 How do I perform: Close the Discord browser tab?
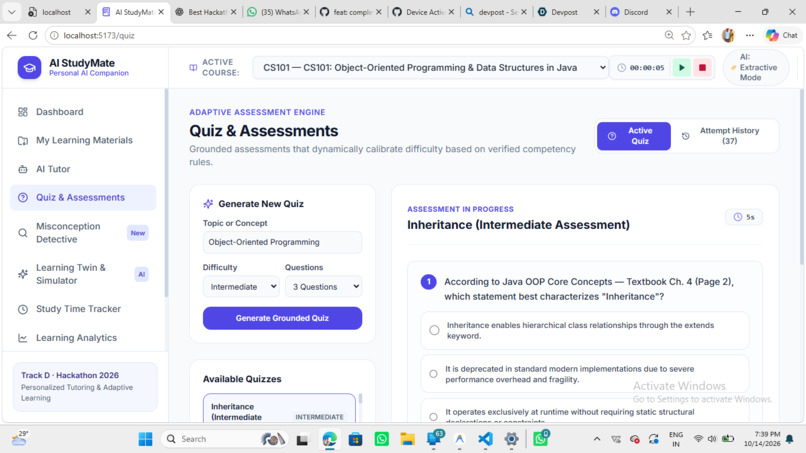tap(669, 12)
